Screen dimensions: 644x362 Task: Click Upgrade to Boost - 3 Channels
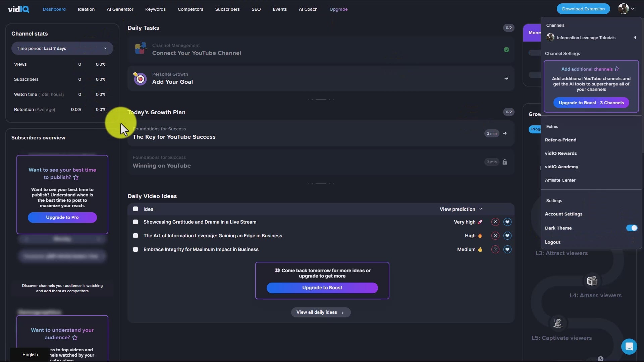(591, 102)
